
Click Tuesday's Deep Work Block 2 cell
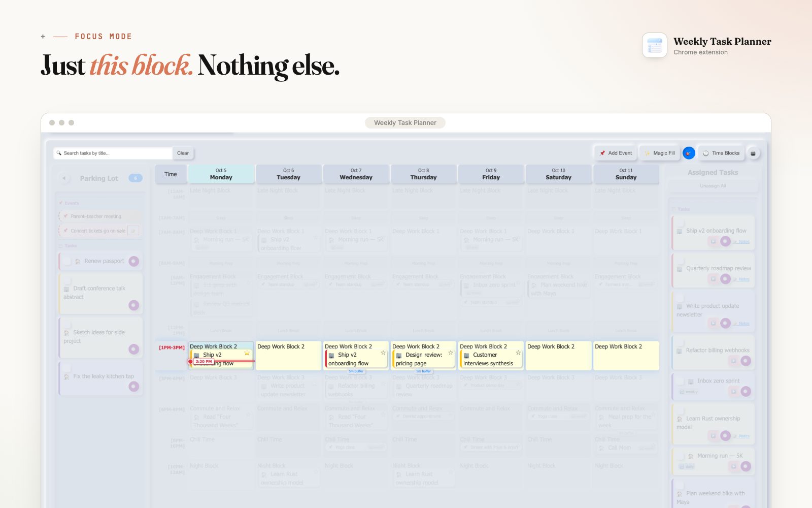click(x=289, y=356)
